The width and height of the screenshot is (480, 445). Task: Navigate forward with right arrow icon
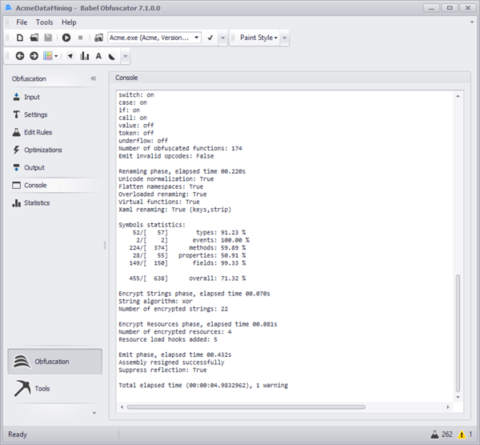point(34,56)
